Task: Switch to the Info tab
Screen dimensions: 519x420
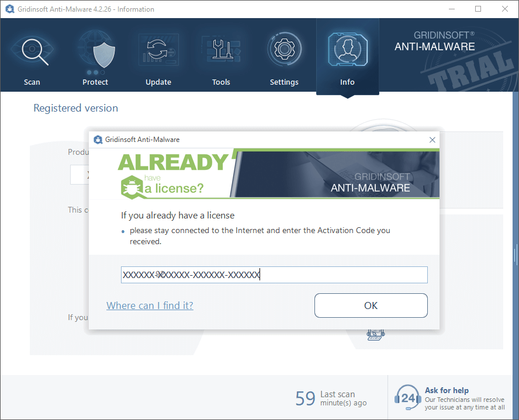Action: (x=347, y=57)
